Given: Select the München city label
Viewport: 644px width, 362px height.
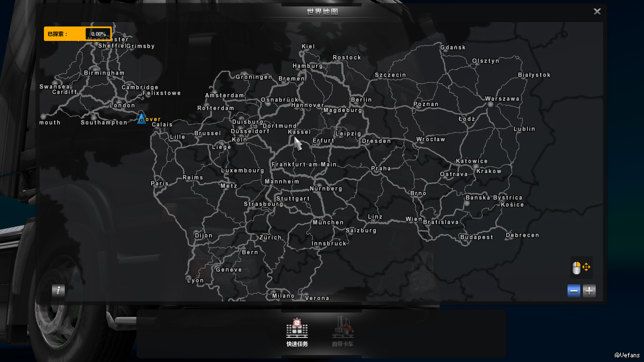Looking at the screenshot, I should pos(328,222).
